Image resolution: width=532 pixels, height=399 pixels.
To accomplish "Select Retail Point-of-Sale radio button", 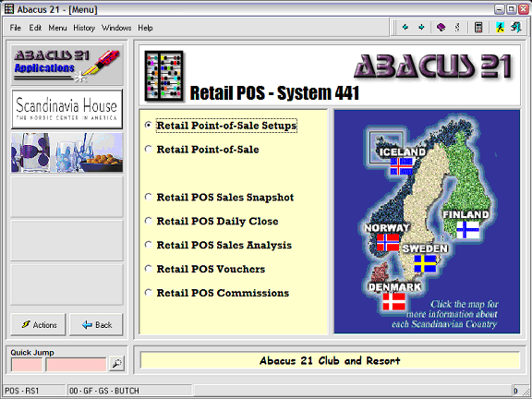I will coord(149,149).
